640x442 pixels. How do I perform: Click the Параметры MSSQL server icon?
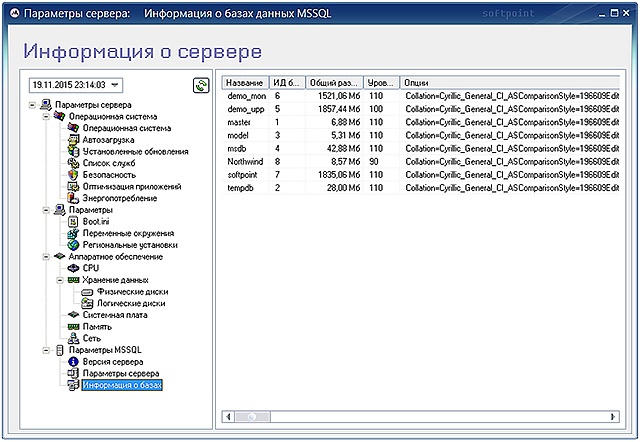click(x=60, y=350)
